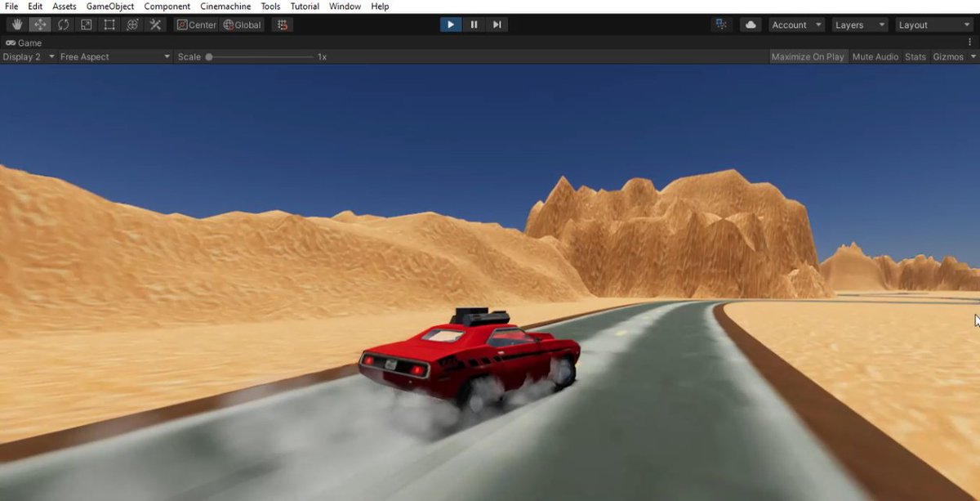Image resolution: width=980 pixels, height=501 pixels.
Task: Open the Display 2 dropdown
Action: pos(29,56)
